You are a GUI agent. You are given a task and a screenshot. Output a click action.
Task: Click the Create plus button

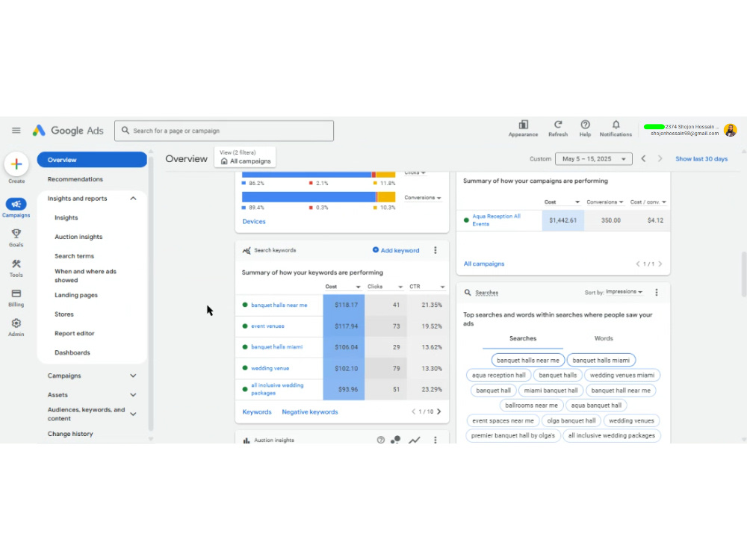pos(16,164)
